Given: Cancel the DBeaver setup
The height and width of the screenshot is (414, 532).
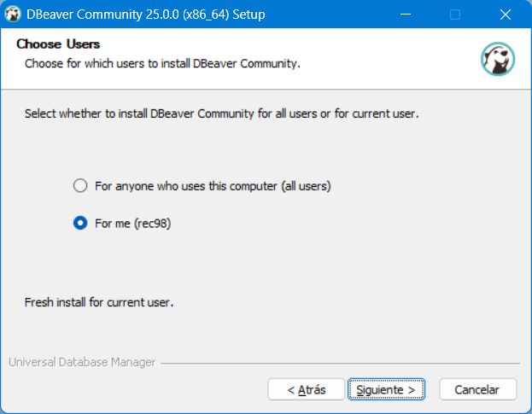Looking at the screenshot, I should pyautogui.click(x=477, y=389).
